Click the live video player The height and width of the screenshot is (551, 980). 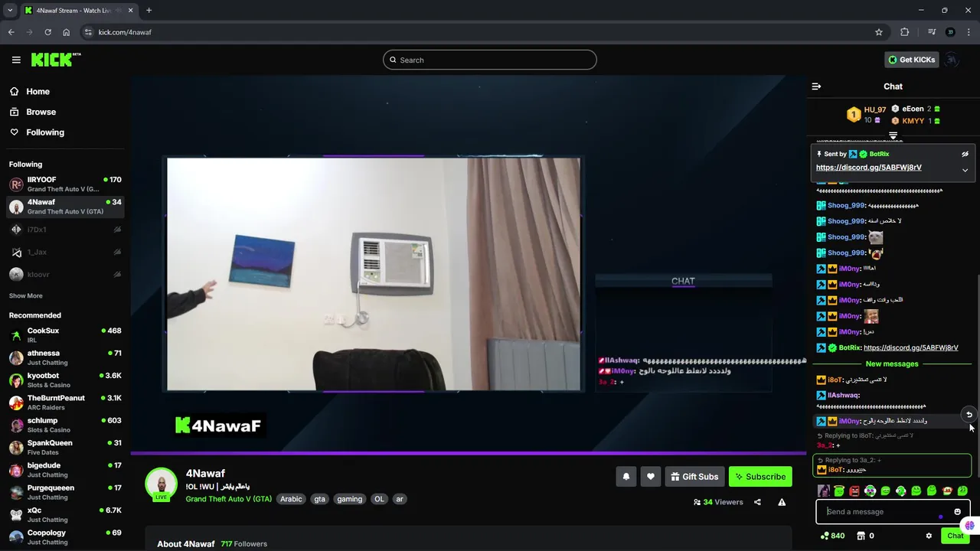point(469,264)
